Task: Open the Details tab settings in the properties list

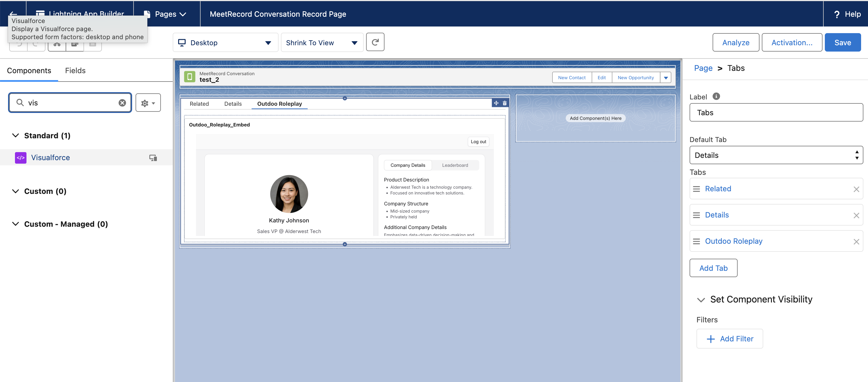Action: pyautogui.click(x=717, y=215)
